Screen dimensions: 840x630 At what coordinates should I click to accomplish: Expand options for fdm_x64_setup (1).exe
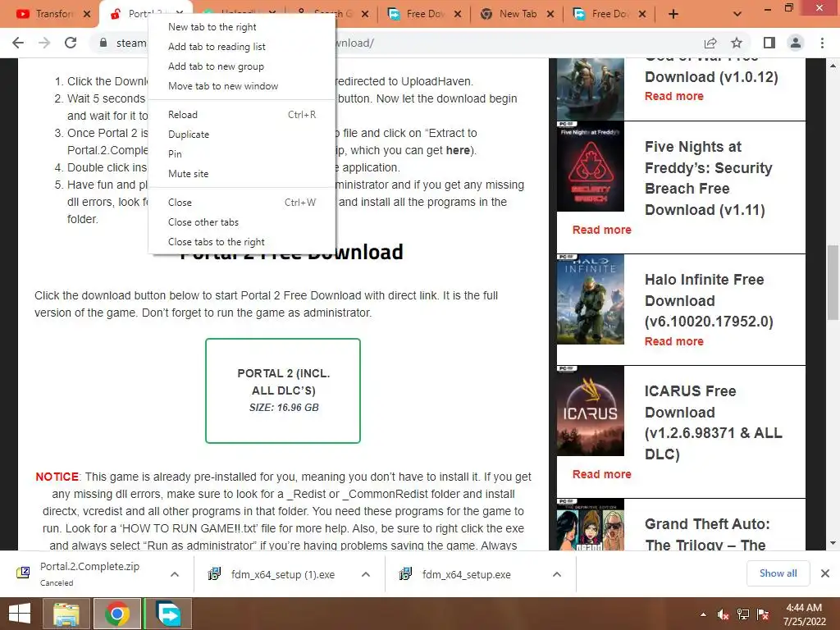click(x=366, y=574)
